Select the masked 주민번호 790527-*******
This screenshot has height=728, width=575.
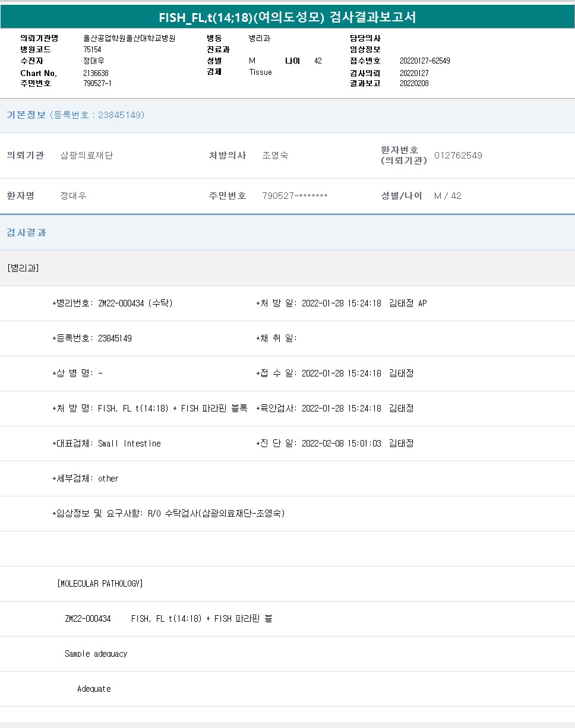click(295, 195)
